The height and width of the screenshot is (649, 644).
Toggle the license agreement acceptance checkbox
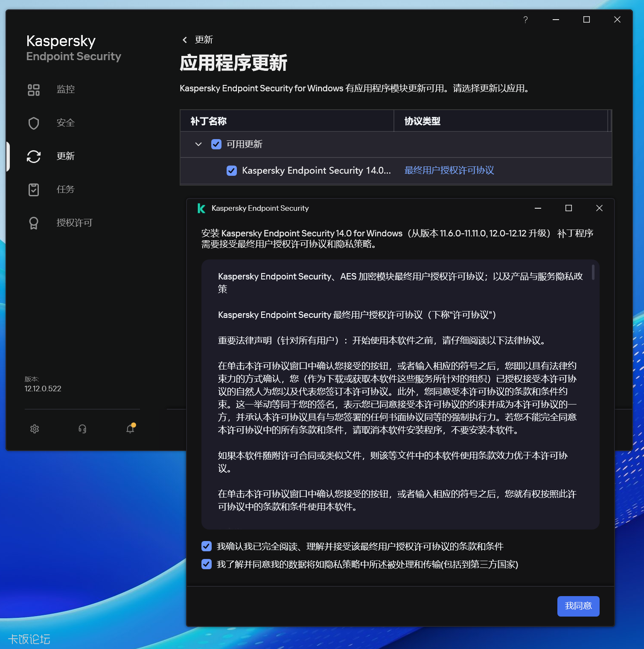pyautogui.click(x=207, y=546)
